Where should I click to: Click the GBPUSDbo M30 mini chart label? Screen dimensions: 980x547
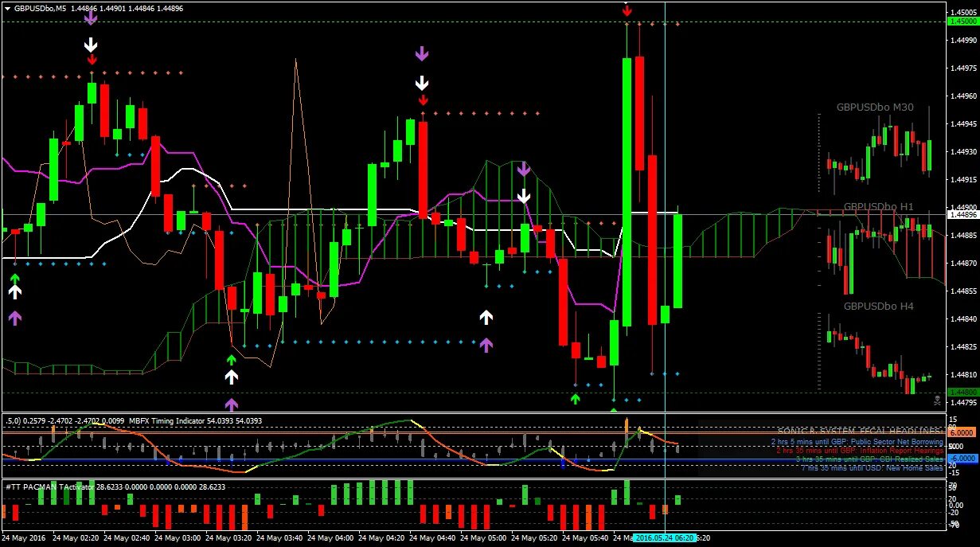pos(875,107)
